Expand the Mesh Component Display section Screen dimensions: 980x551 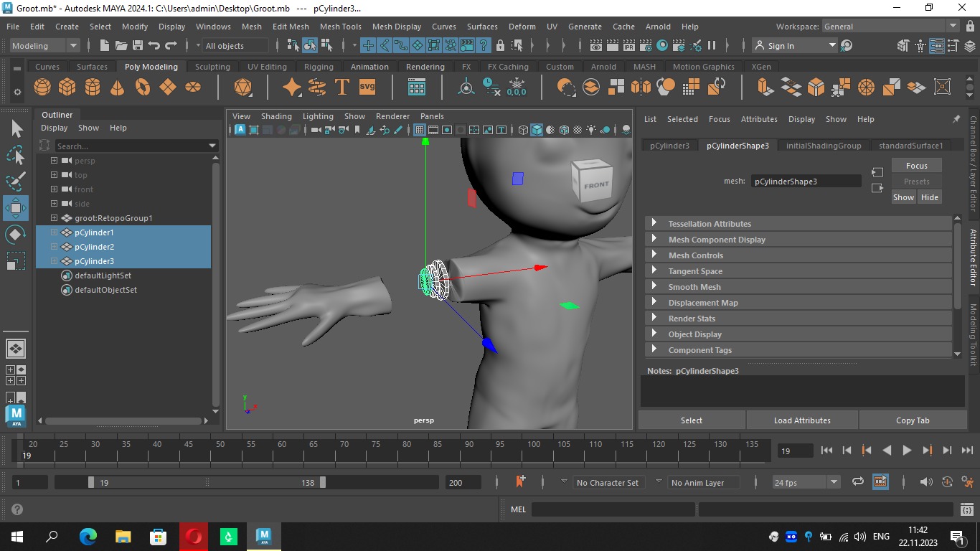pyautogui.click(x=798, y=240)
